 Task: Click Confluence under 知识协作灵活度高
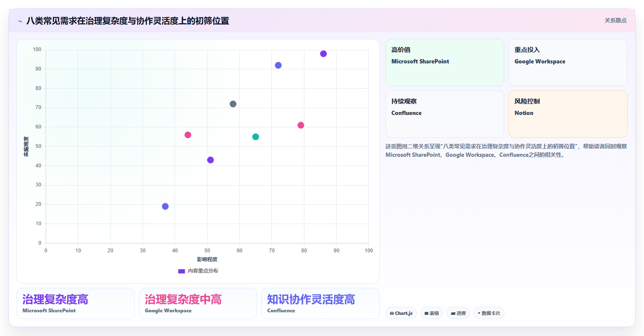(x=281, y=311)
